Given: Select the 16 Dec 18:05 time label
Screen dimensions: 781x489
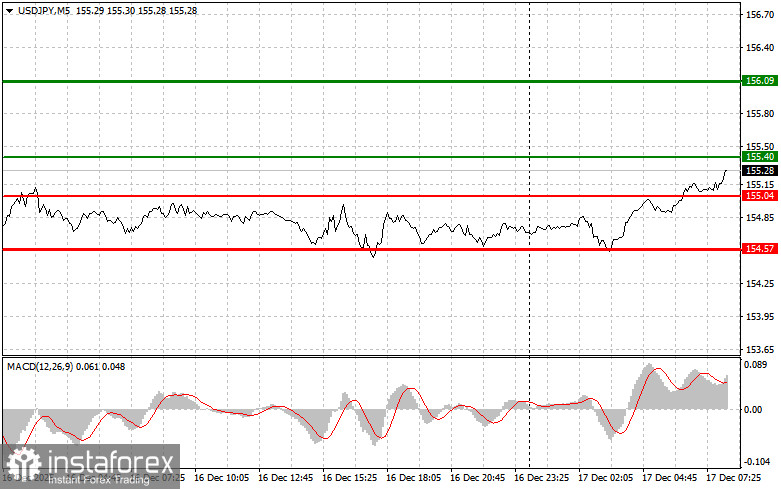Looking at the screenshot, I should tap(413, 478).
